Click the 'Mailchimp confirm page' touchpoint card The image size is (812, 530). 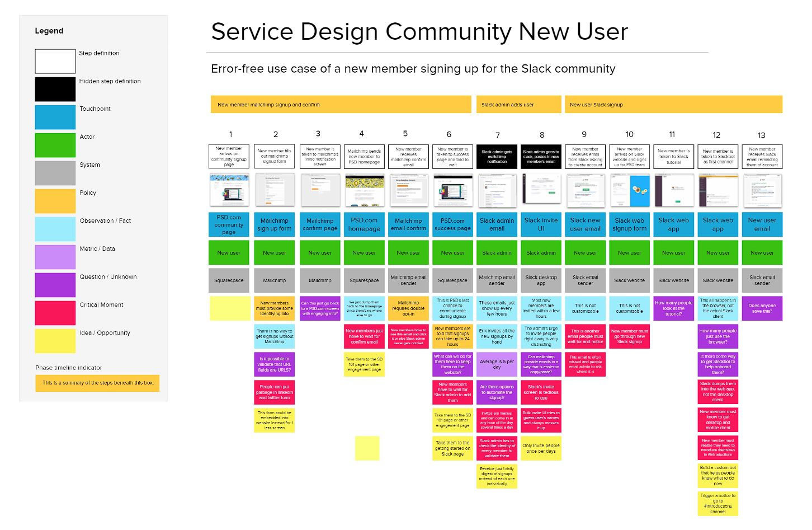click(320, 224)
